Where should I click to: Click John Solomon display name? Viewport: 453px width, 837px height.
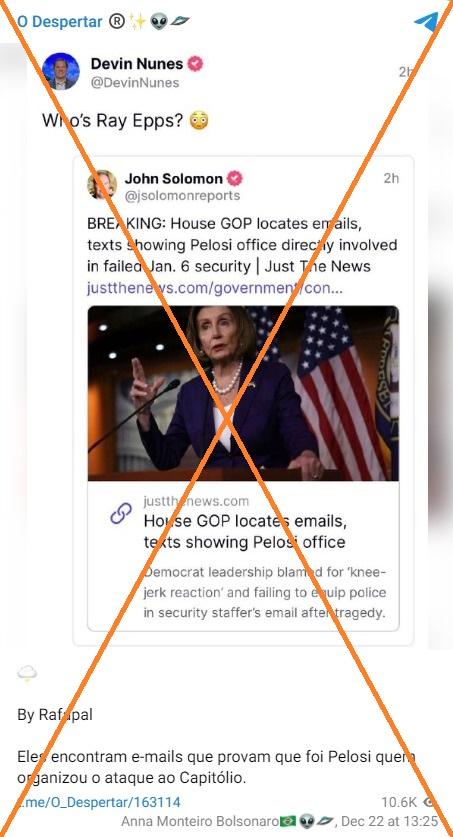click(173, 178)
